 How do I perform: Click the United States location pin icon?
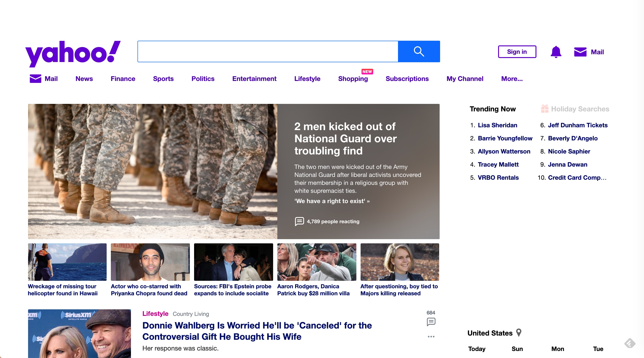519,333
